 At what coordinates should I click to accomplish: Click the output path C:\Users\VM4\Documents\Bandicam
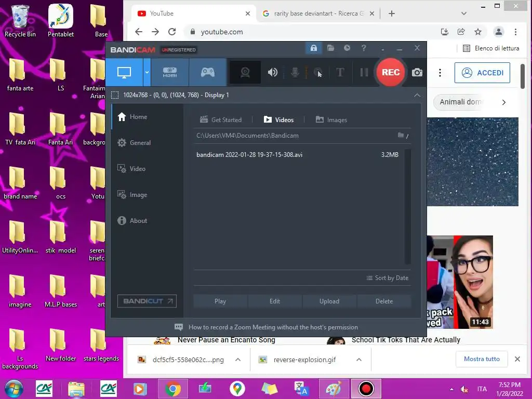pos(247,136)
